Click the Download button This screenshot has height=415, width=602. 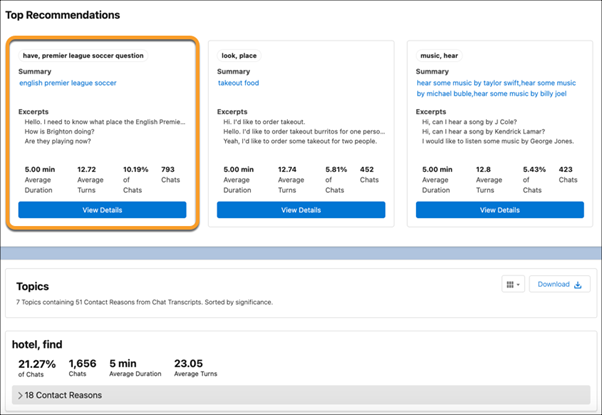coord(559,284)
